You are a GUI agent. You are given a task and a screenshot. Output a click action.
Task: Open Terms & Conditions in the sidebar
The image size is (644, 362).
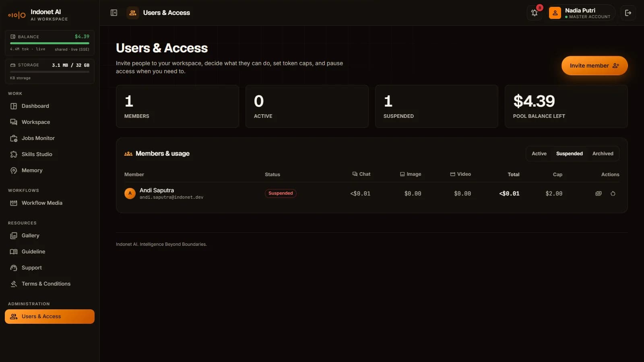[50, 284]
